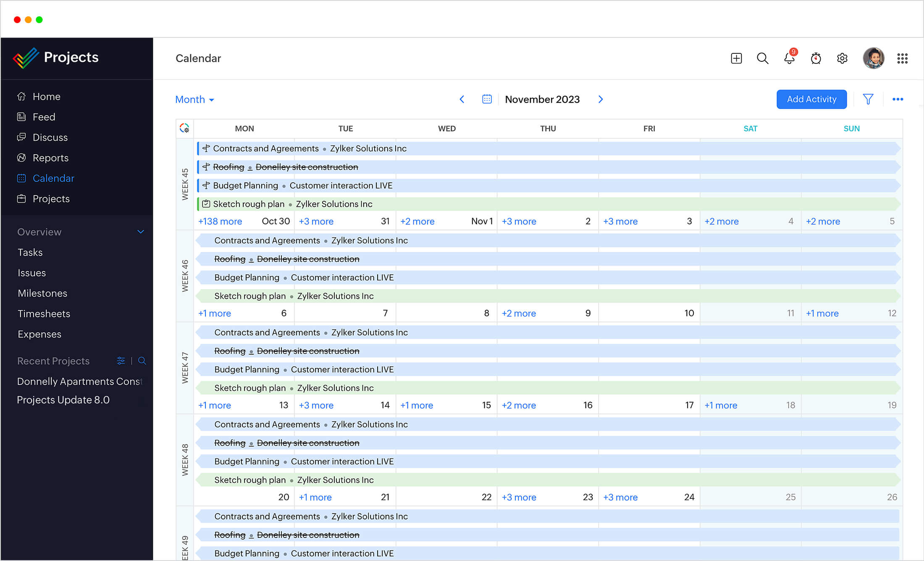The height and width of the screenshot is (561, 924).
Task: Click the search icon in toolbar
Action: tap(763, 58)
